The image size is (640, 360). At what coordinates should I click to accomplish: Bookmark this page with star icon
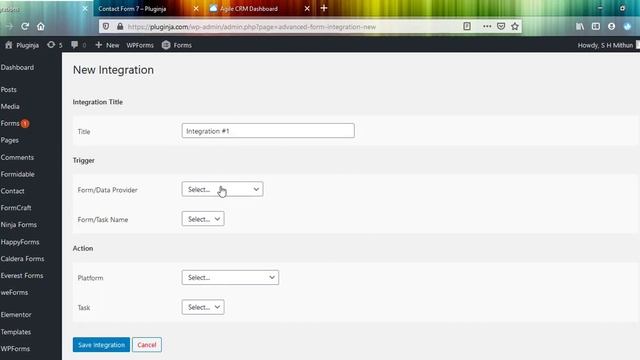pos(515,27)
